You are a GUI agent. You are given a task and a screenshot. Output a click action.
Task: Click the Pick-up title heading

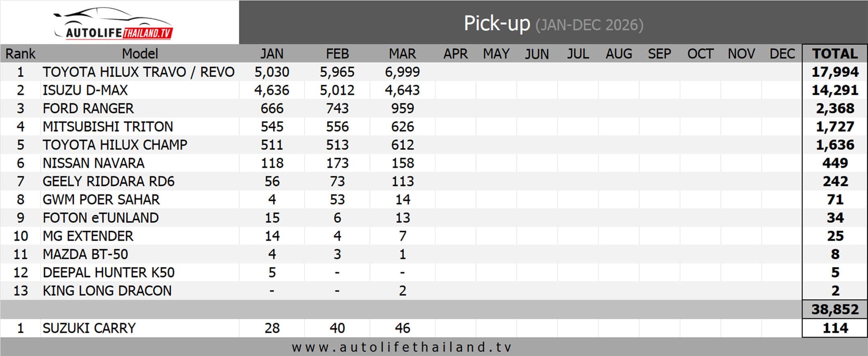coord(497,23)
